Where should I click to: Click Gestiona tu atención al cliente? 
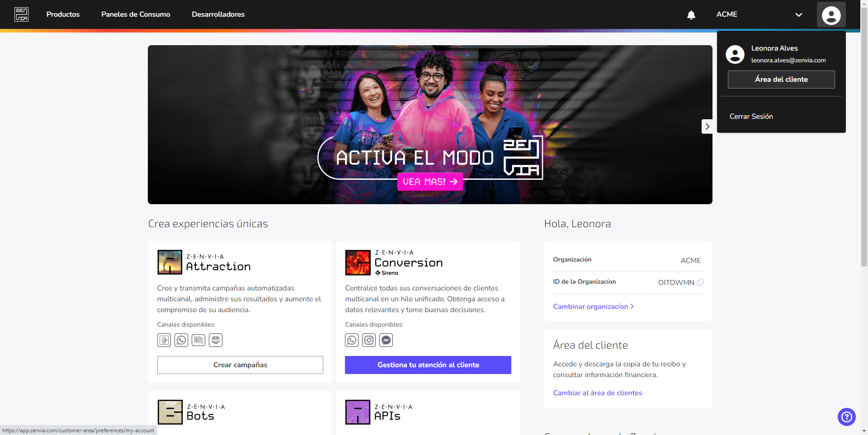(x=428, y=365)
